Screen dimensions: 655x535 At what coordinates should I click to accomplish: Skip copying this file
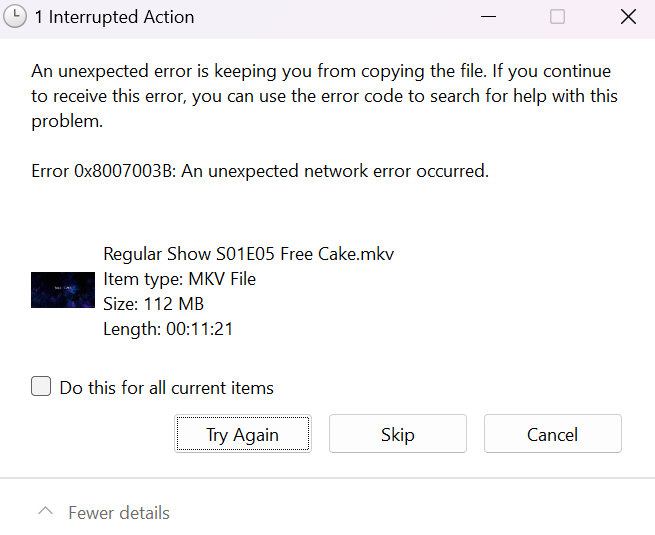point(397,434)
